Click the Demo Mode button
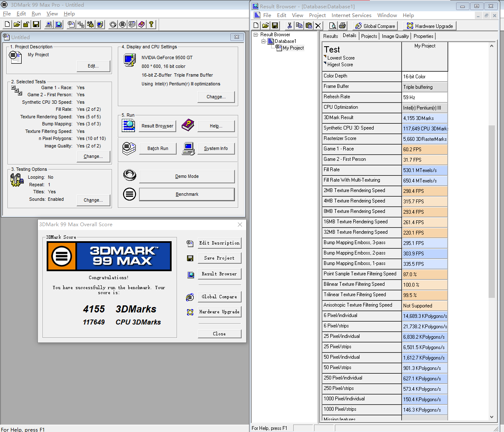Screen dimensions: 504x432 tap(187, 177)
